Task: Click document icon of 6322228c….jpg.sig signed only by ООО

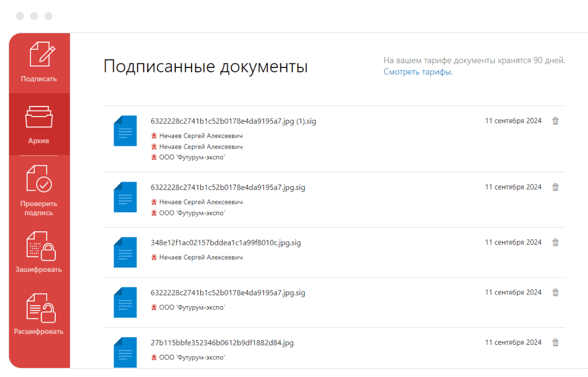Action: click(125, 302)
